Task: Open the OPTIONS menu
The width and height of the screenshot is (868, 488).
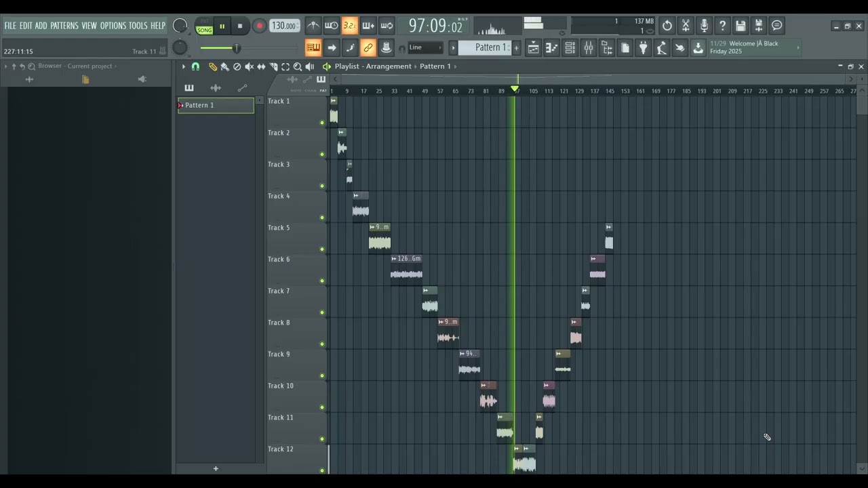Action: [x=113, y=26]
